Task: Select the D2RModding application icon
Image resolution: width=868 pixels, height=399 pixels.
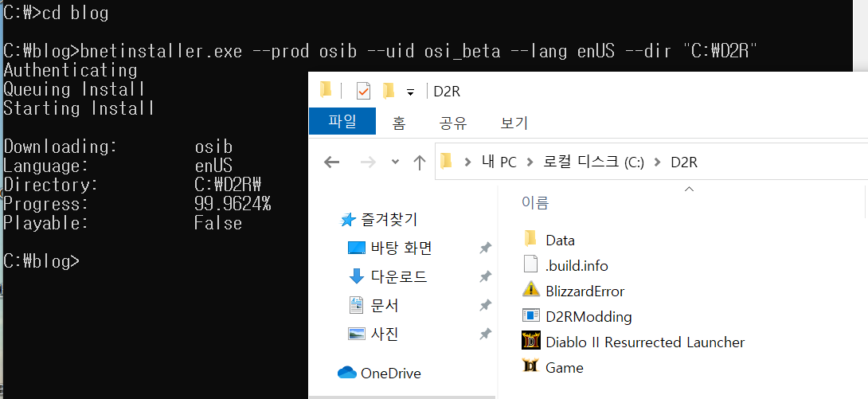Action: pos(530,315)
